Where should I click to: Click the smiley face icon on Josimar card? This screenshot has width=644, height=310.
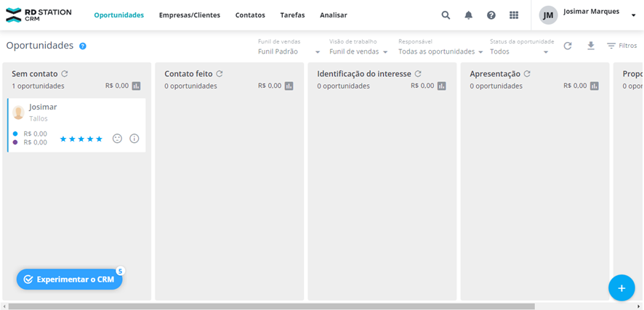coord(118,139)
